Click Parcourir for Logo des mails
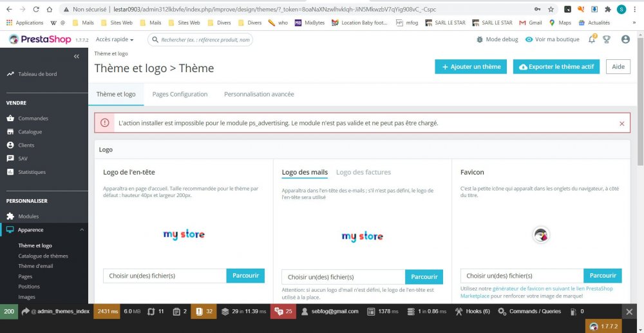Image resolution: width=644 pixels, height=333 pixels. 424,277
